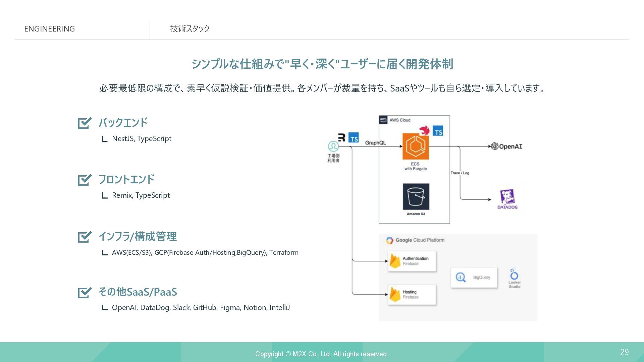644x362 pixels.
Task: Click the 技術スタック header label
Action: (190, 29)
